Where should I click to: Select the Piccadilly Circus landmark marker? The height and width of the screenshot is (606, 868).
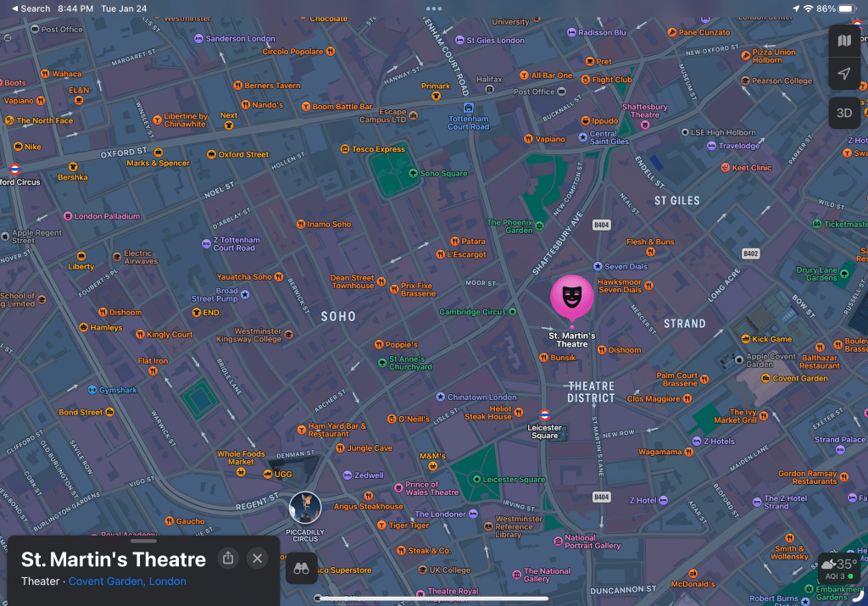[x=305, y=507]
